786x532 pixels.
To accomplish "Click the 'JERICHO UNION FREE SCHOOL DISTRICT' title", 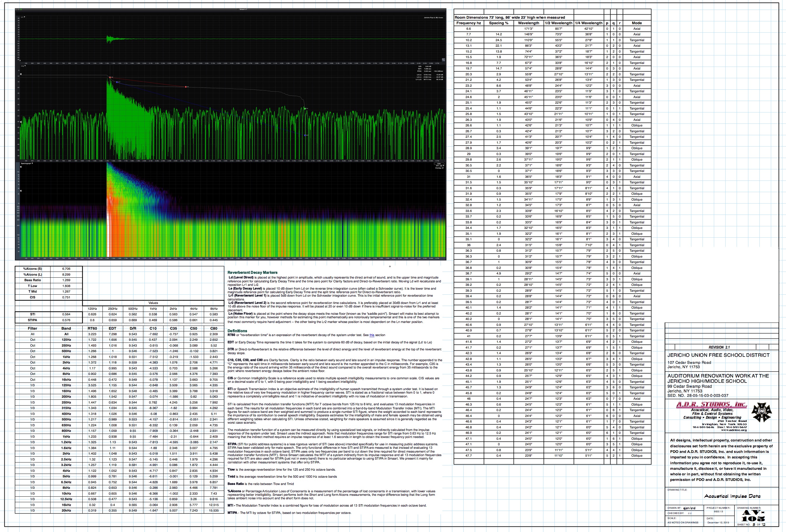I will coord(718,355).
